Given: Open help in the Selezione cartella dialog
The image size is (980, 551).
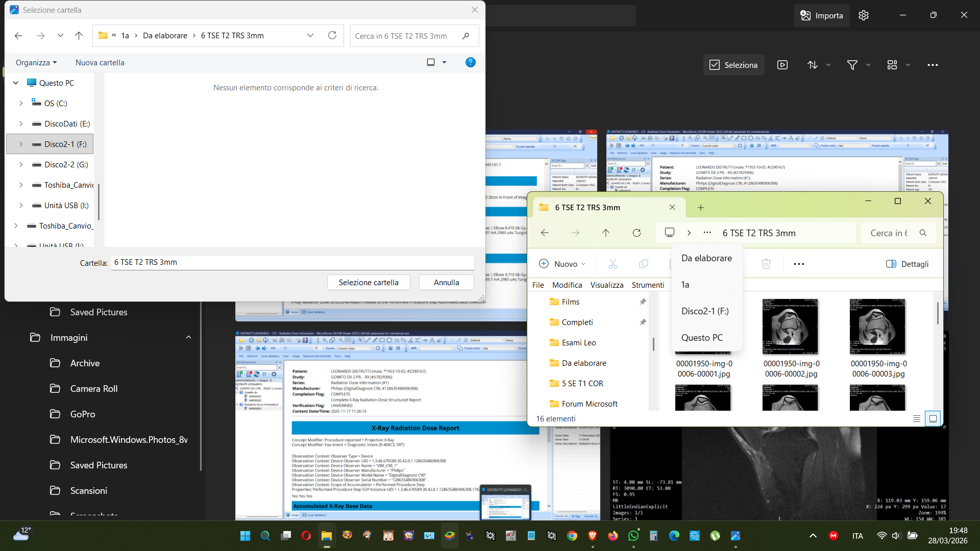Looking at the screenshot, I should point(471,62).
